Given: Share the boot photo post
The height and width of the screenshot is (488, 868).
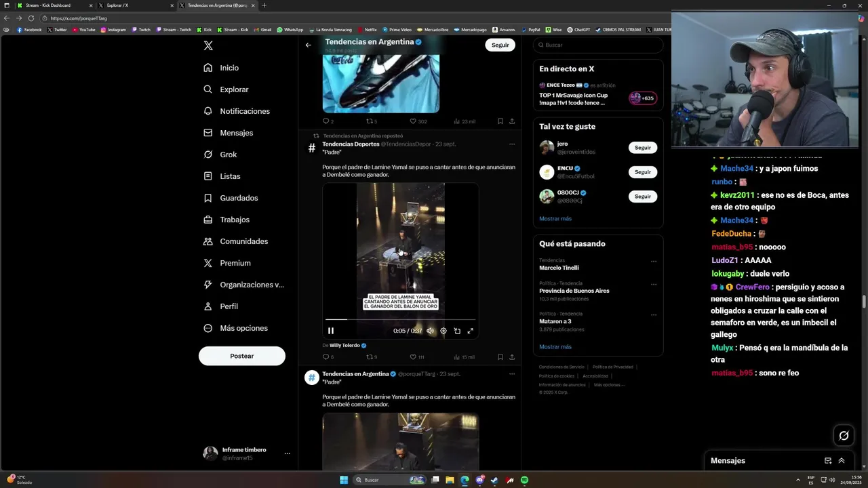Looking at the screenshot, I should [512, 121].
